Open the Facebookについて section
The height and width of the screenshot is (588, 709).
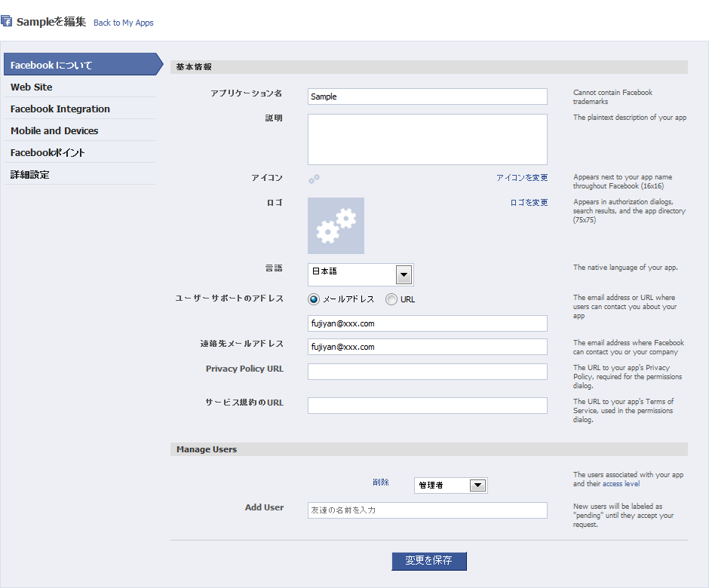pos(83,64)
